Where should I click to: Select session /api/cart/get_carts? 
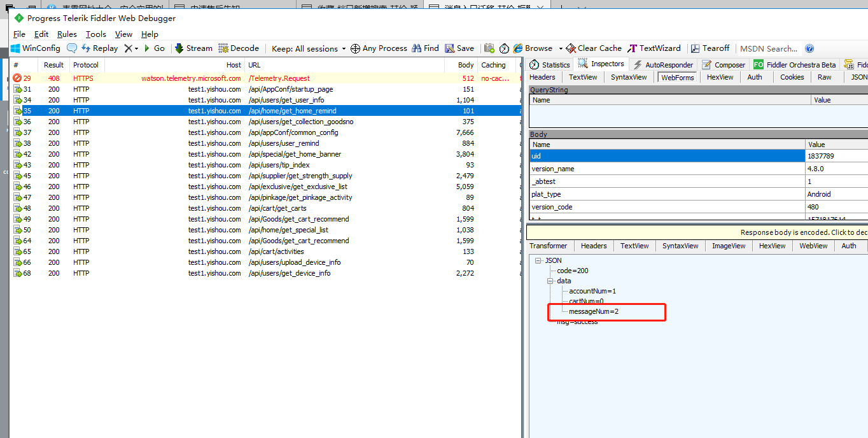click(265, 208)
